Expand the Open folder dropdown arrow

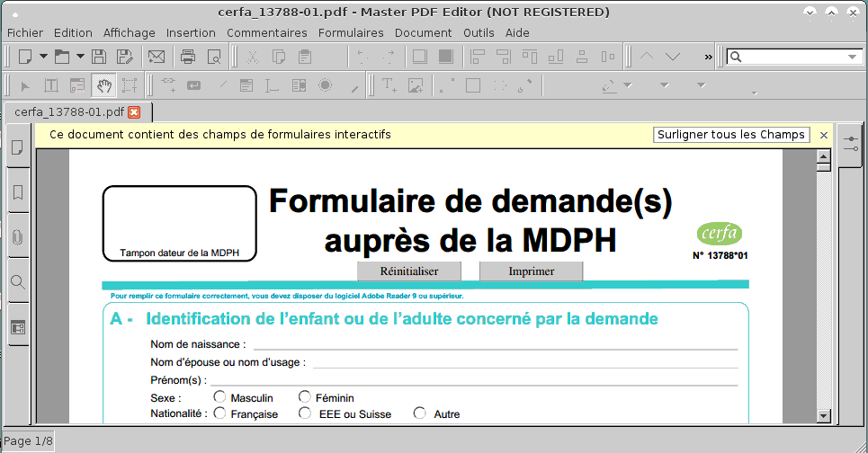(80, 57)
